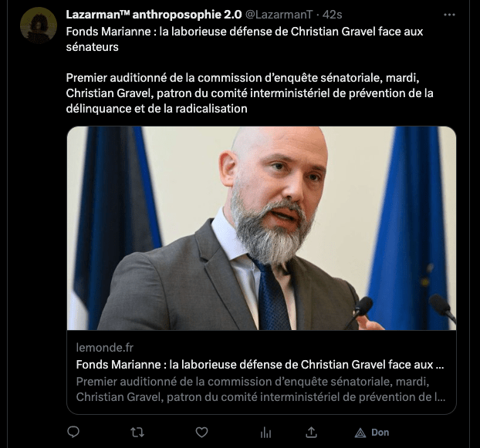Open the 42s tweet timestamp
480x448 pixels.
[x=332, y=15]
